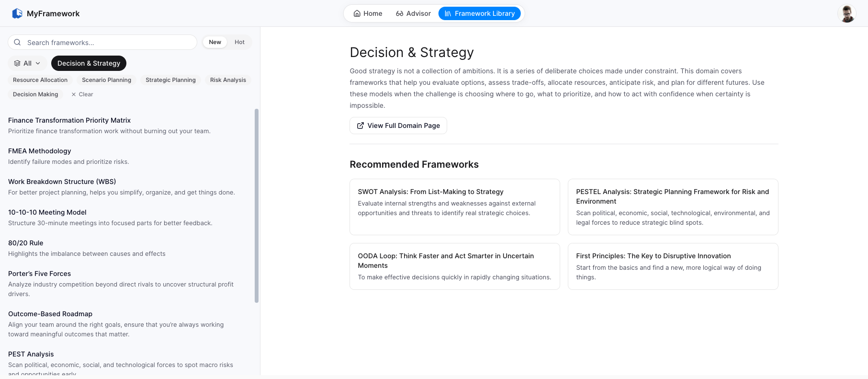Click the MyFramework logo icon
Viewport: 868px width, 379px height.
coord(17,13)
